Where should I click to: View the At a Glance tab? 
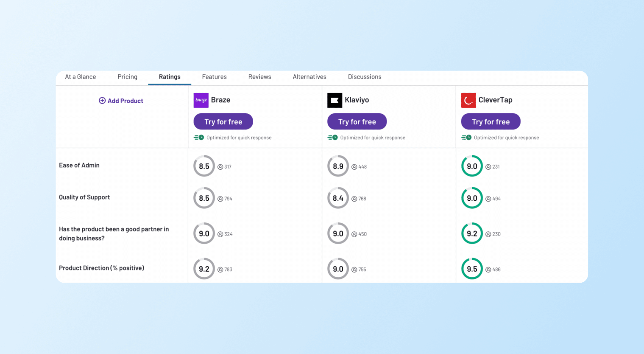coord(81,77)
